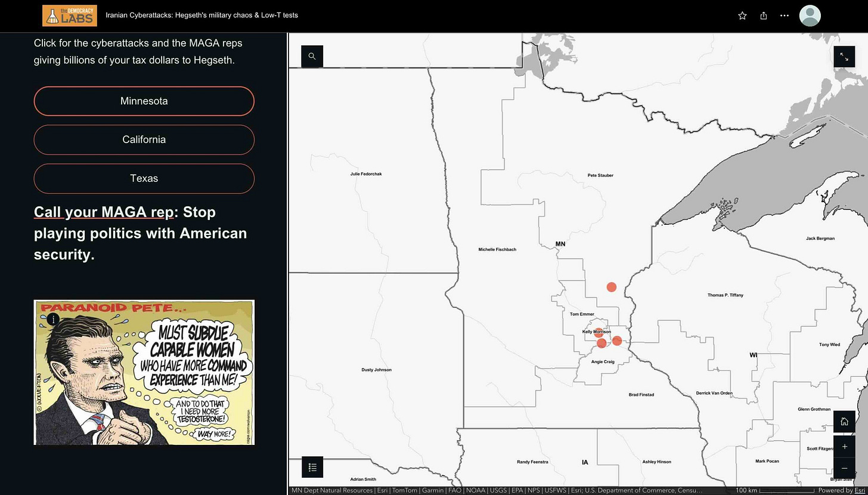This screenshot has height=495, width=868.
Task: Click the "Julie Fedorchak" map label
Action: point(366,174)
